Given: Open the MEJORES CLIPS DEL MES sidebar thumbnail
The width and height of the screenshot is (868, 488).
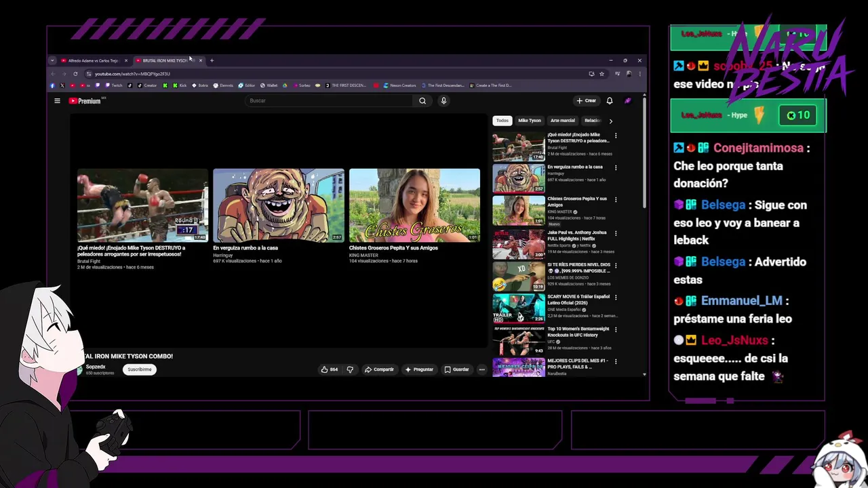Looking at the screenshot, I should (519, 367).
